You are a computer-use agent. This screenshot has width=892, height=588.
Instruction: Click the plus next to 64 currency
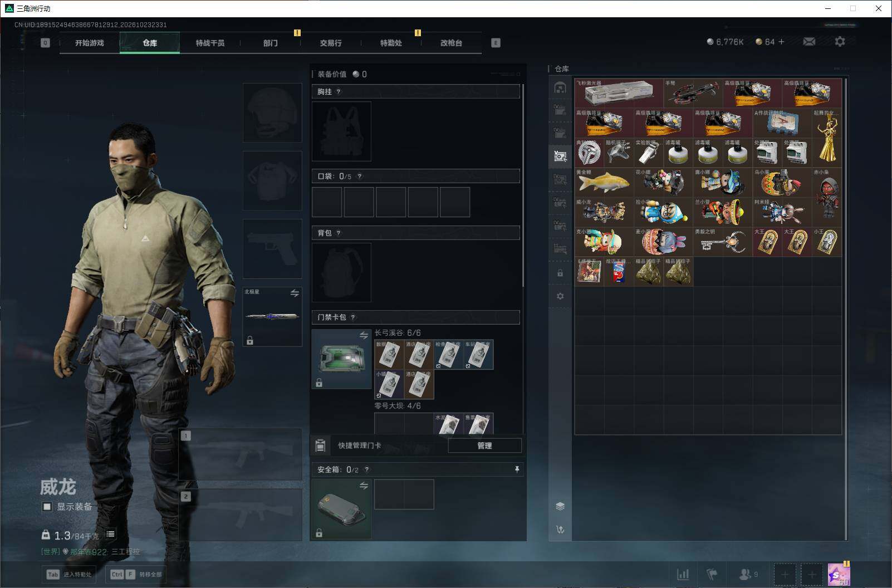pyautogui.click(x=781, y=42)
